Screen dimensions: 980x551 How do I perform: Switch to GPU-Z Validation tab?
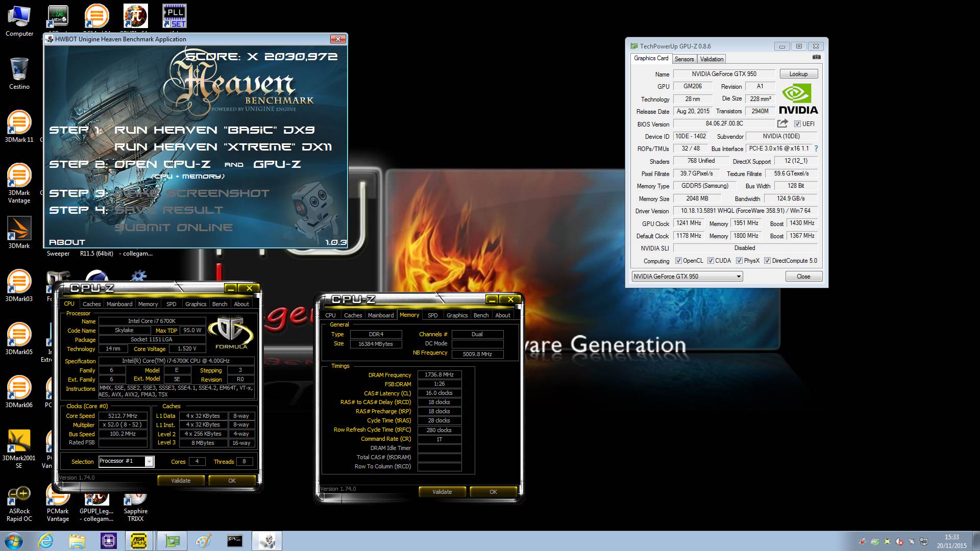click(712, 59)
